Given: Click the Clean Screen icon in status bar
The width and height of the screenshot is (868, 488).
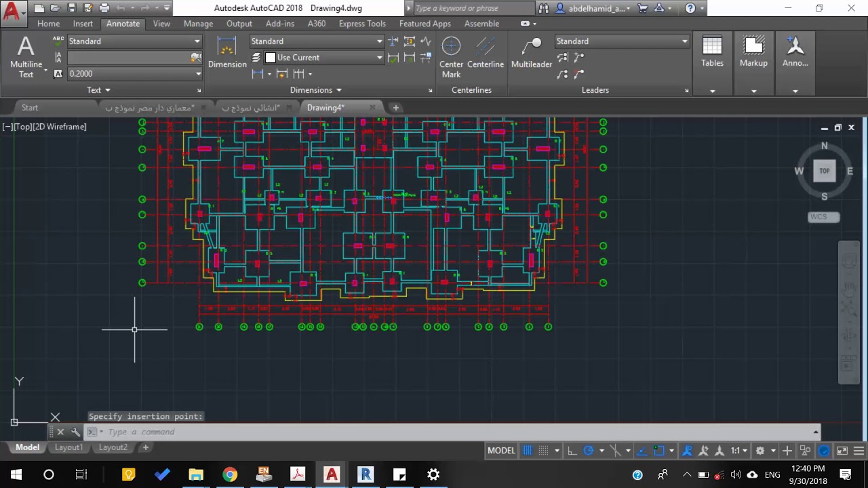Looking at the screenshot, I should (x=842, y=451).
